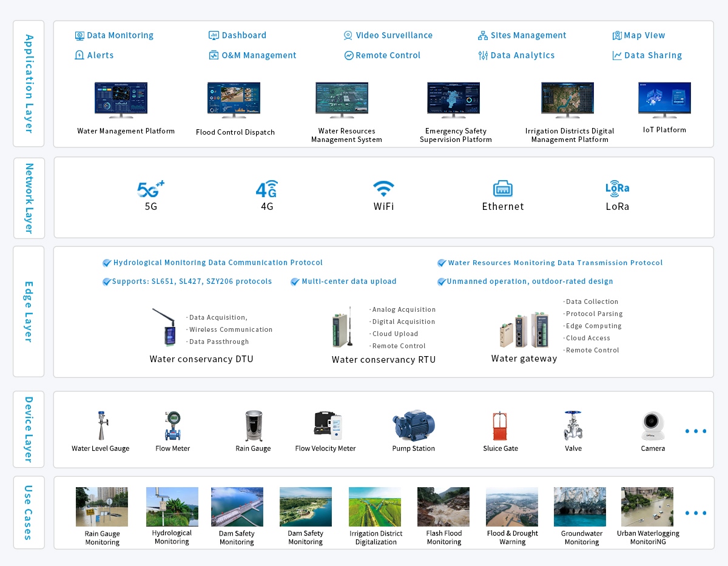Screen dimensions: 728x566
Task: Open the Flood Control Dispatch monitor thumbnail
Action: (x=234, y=101)
